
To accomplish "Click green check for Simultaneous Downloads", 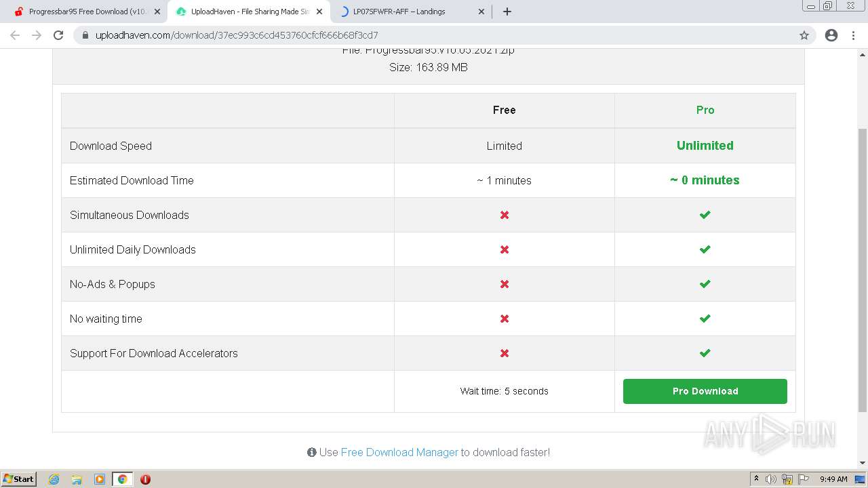I will (705, 215).
